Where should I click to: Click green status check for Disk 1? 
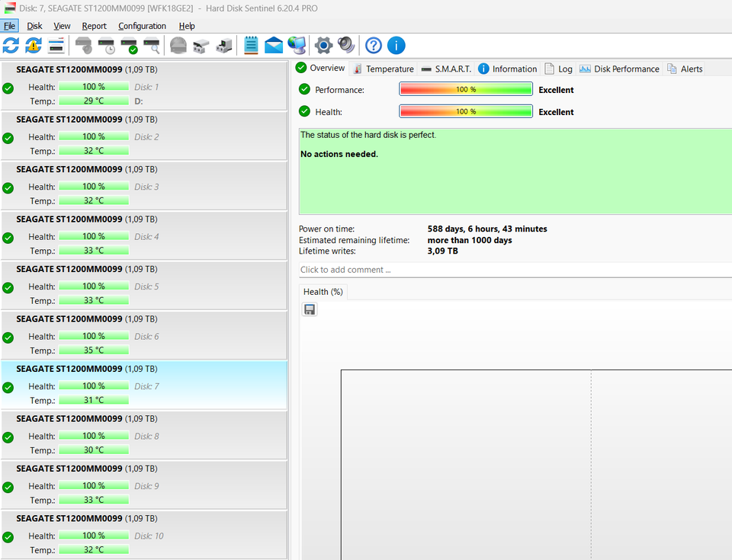8,88
